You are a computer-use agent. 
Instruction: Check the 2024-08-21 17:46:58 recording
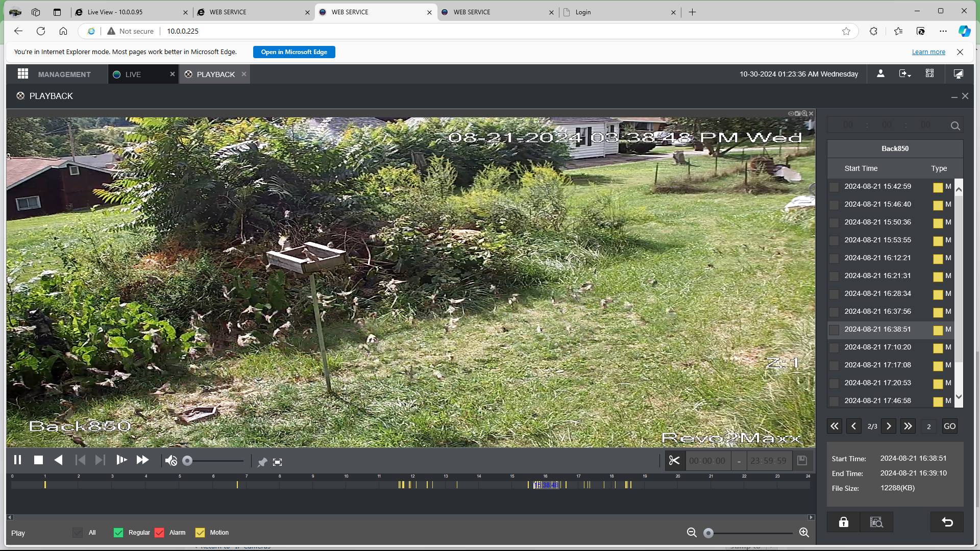coord(834,402)
